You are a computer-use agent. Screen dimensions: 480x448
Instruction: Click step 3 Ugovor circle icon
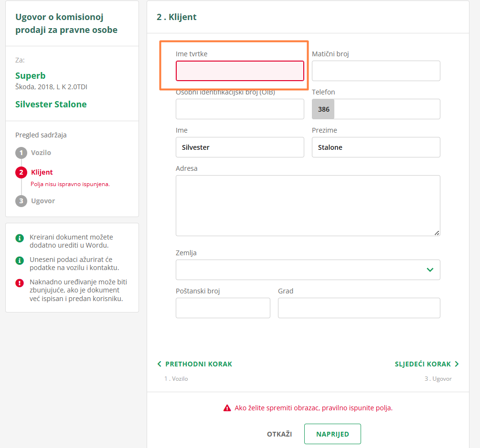21,201
